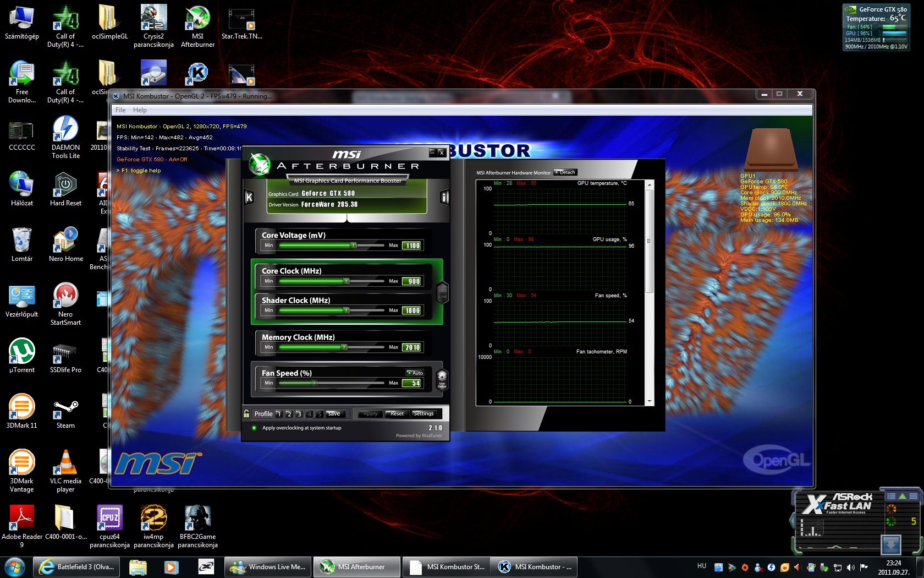Click the Core Clock value field 900

412,281
